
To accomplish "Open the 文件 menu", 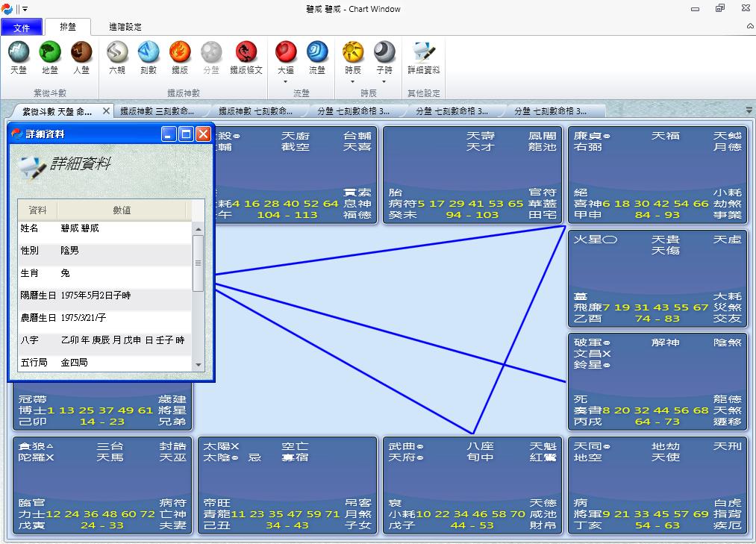I will pos(22,26).
